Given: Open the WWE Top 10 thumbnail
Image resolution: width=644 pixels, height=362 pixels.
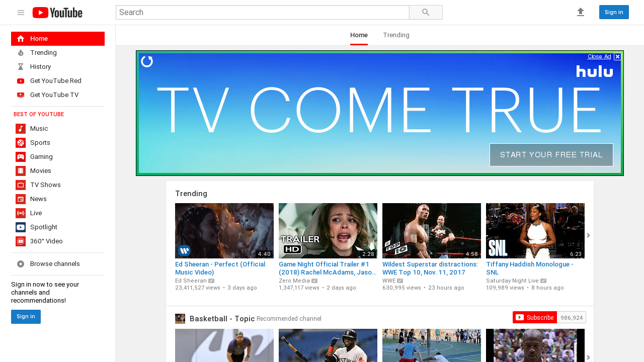Looking at the screenshot, I should point(432,231).
